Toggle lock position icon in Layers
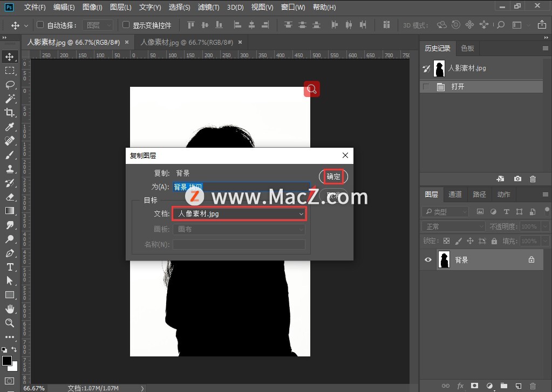Image resolution: width=552 pixels, height=392 pixels. click(470, 241)
